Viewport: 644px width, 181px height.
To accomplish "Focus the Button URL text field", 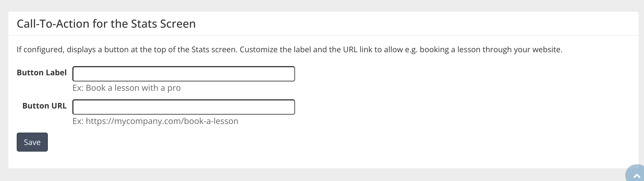I will pos(184,107).
